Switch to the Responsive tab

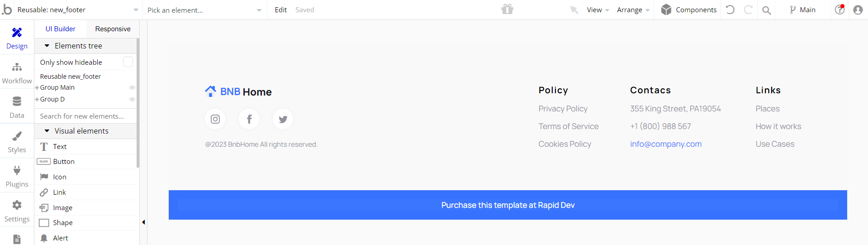(x=113, y=29)
